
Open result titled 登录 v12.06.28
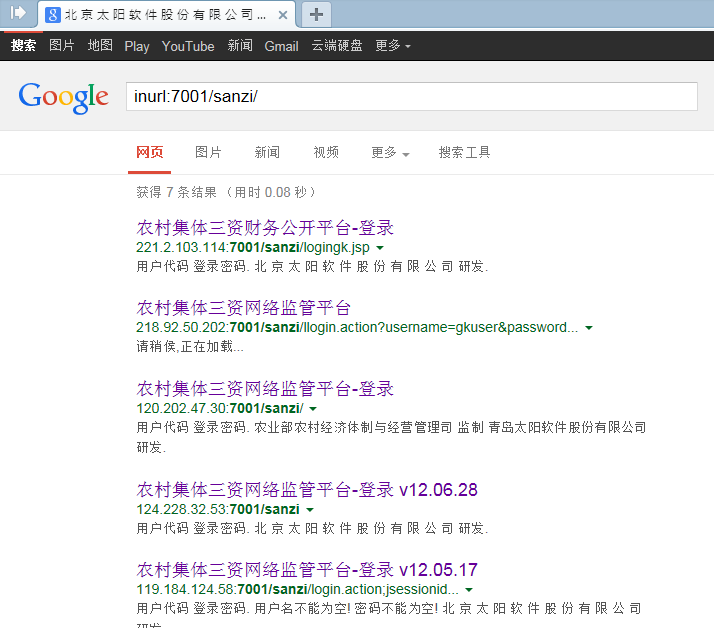coord(307,490)
